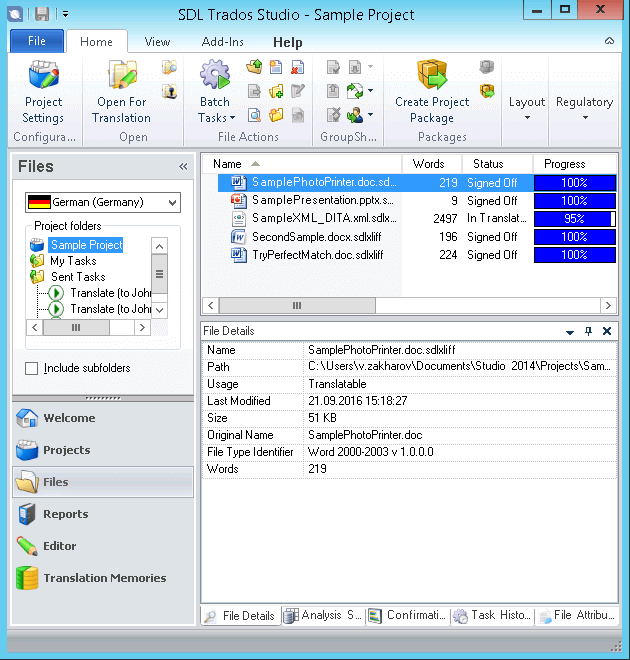The height and width of the screenshot is (660, 630).
Task: Open Layout dropdown
Action: pos(526,107)
